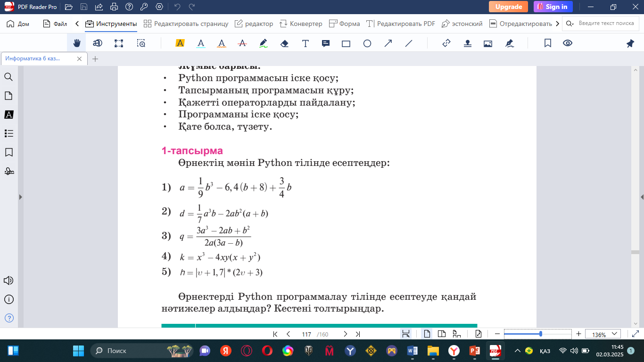
Task: Click the Undo arrow
Action: [177, 7]
